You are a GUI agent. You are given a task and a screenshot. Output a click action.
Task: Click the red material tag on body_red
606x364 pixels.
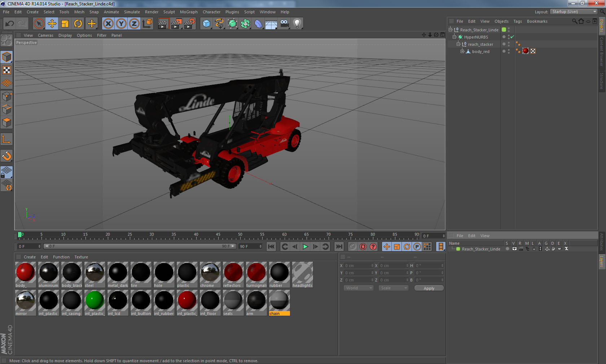click(526, 51)
